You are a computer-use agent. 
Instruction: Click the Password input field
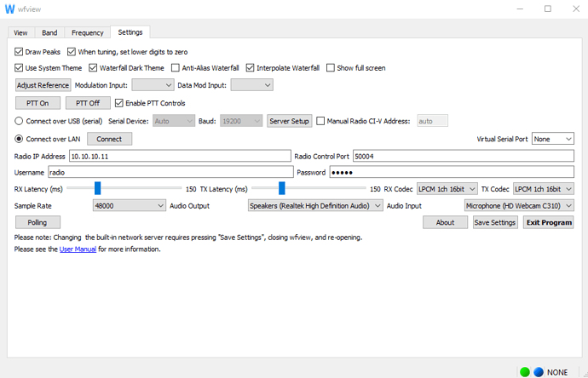pyautogui.click(x=452, y=172)
